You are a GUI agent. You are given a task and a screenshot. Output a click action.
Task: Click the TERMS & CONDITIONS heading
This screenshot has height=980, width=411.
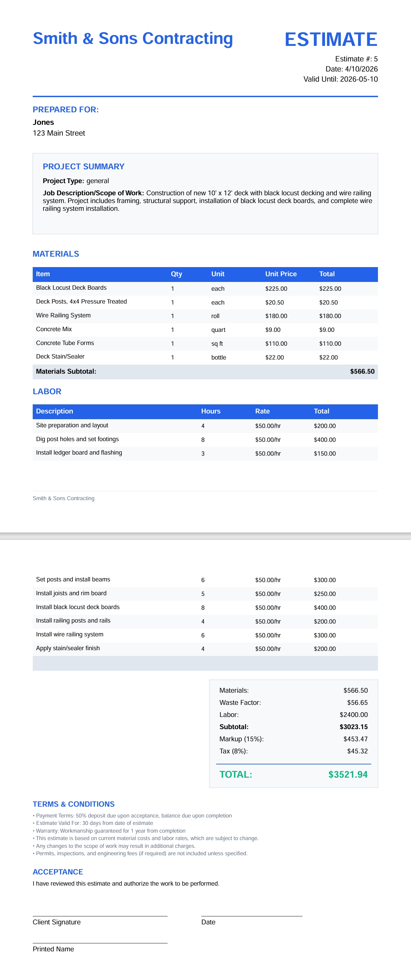click(74, 804)
